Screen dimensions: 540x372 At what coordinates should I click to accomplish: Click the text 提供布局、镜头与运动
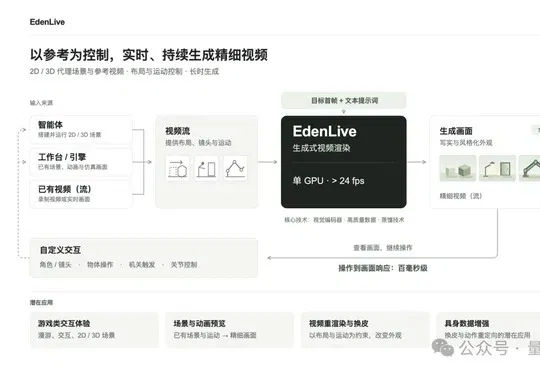(x=198, y=143)
